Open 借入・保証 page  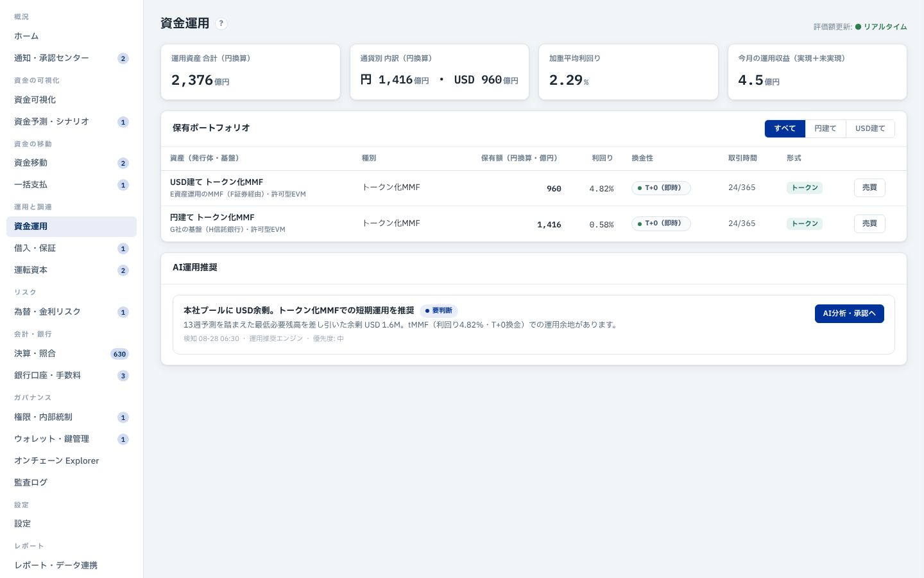pyautogui.click(x=71, y=248)
